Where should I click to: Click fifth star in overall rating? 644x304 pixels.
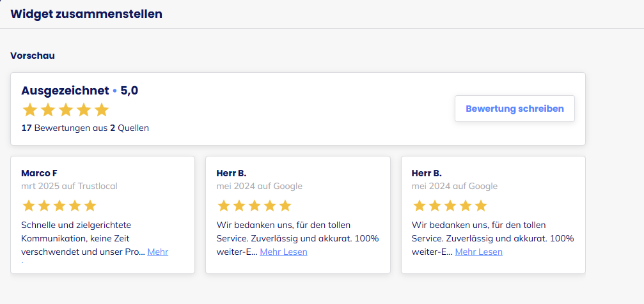coord(102,110)
